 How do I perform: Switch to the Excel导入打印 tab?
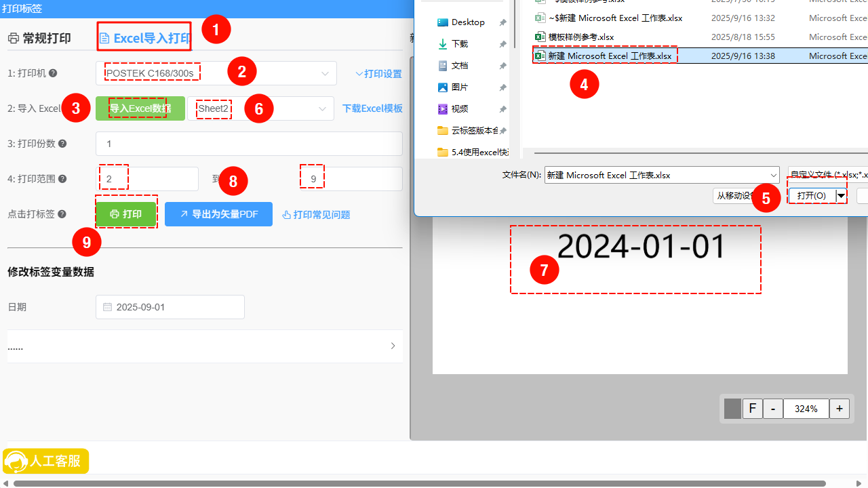pos(145,38)
